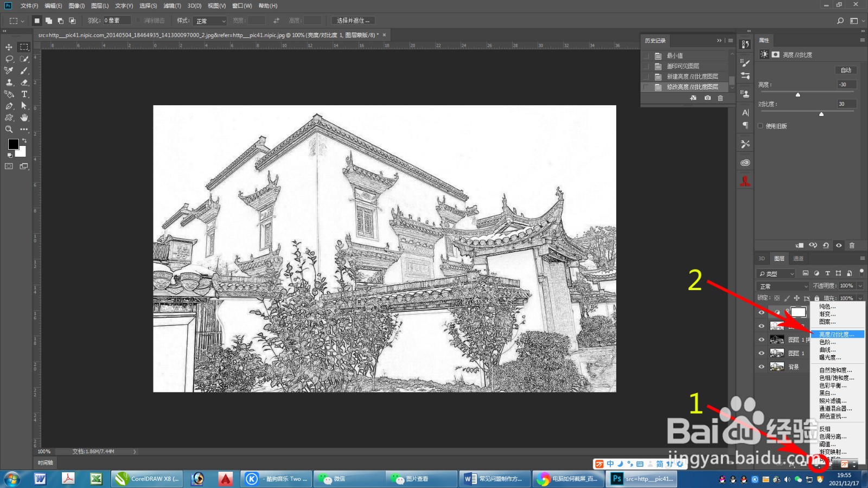Open the 样式 style dropdown
The height and width of the screenshot is (488, 868).
(209, 21)
